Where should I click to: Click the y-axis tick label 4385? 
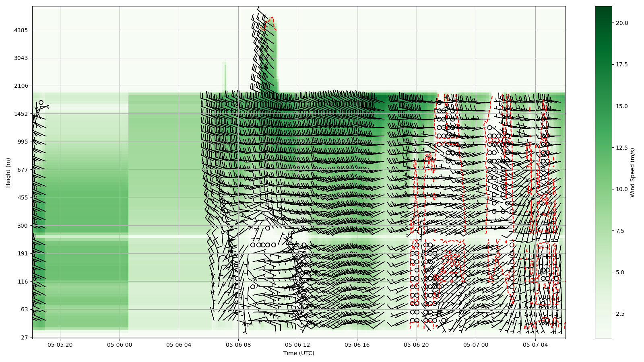tap(20, 30)
